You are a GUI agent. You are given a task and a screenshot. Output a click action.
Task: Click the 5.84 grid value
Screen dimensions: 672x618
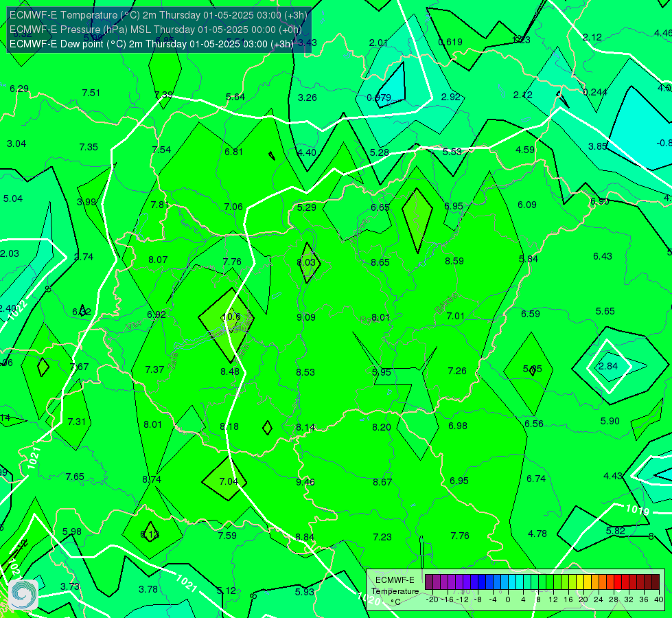click(x=529, y=259)
